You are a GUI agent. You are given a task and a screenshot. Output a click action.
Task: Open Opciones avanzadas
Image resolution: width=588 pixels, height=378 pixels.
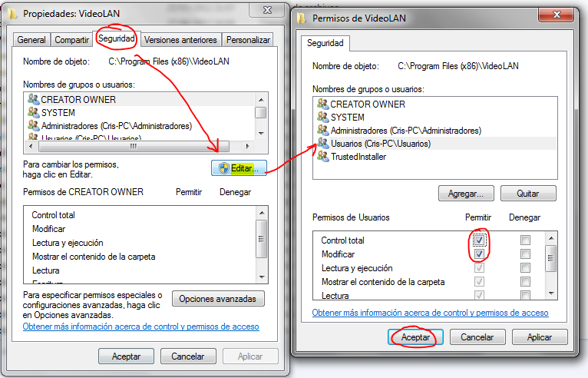(x=219, y=299)
